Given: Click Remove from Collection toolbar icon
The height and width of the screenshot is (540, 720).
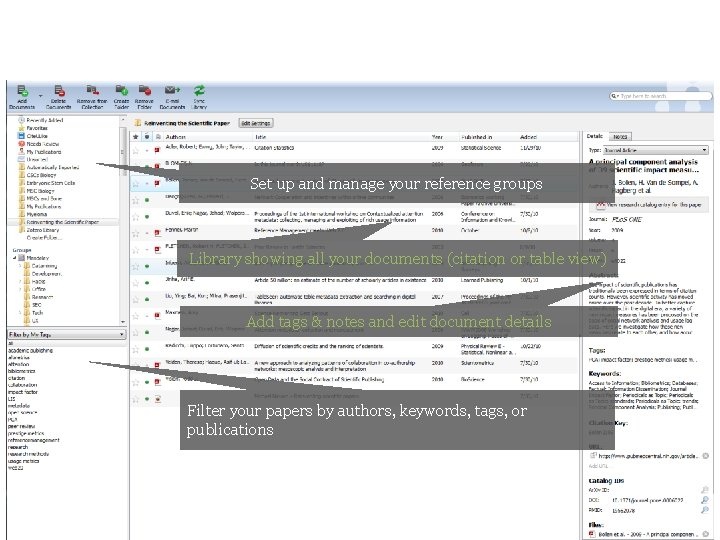Looking at the screenshot, I should [x=92, y=97].
